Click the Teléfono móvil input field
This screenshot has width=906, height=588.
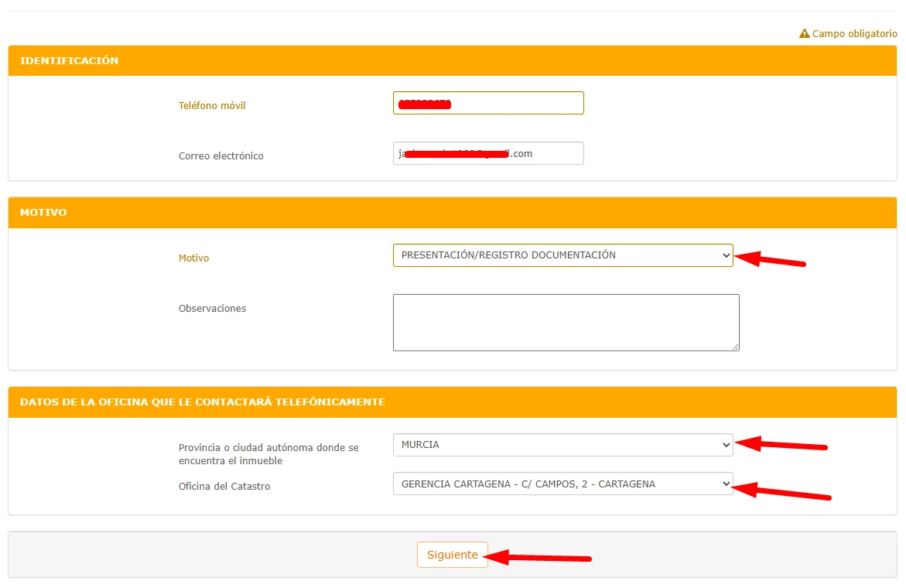[x=488, y=103]
